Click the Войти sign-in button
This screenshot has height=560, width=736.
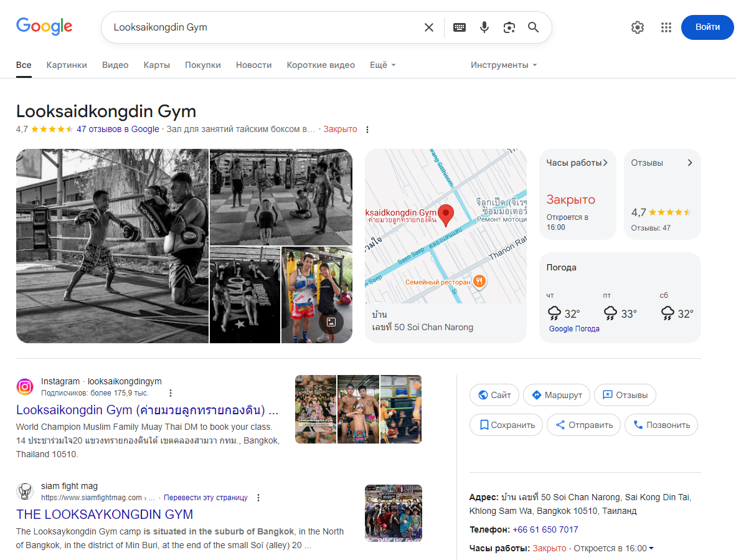[x=707, y=27]
